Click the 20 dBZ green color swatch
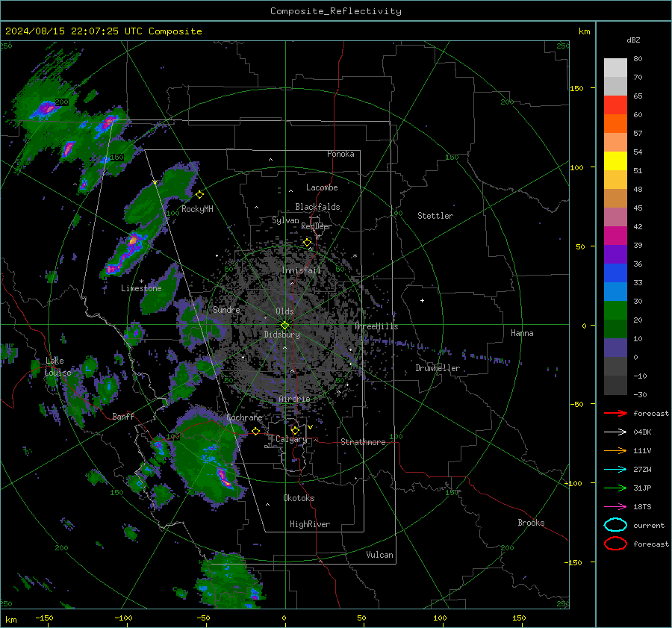Screen dimensions: 672x628 point(615,329)
